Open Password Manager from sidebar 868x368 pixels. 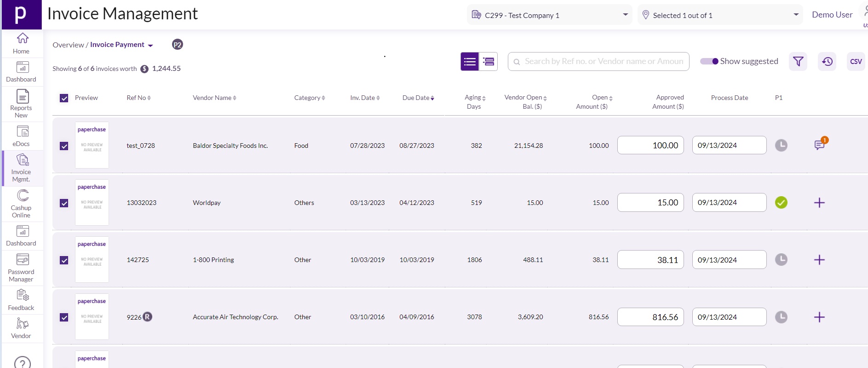pos(21,268)
